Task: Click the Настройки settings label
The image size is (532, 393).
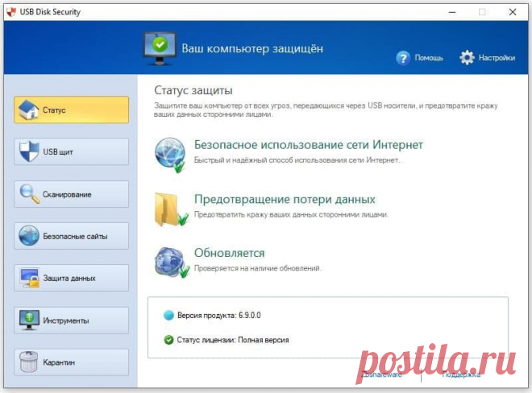Action: [x=497, y=58]
